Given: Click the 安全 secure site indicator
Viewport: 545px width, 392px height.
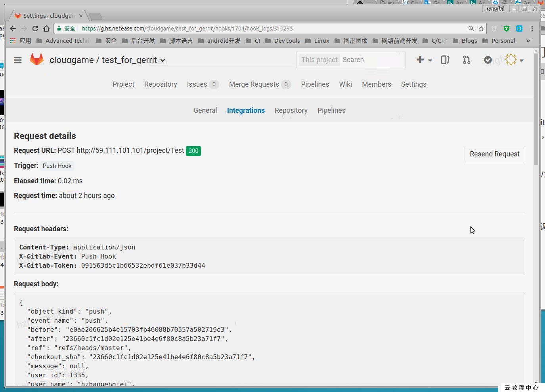Looking at the screenshot, I should coord(66,29).
